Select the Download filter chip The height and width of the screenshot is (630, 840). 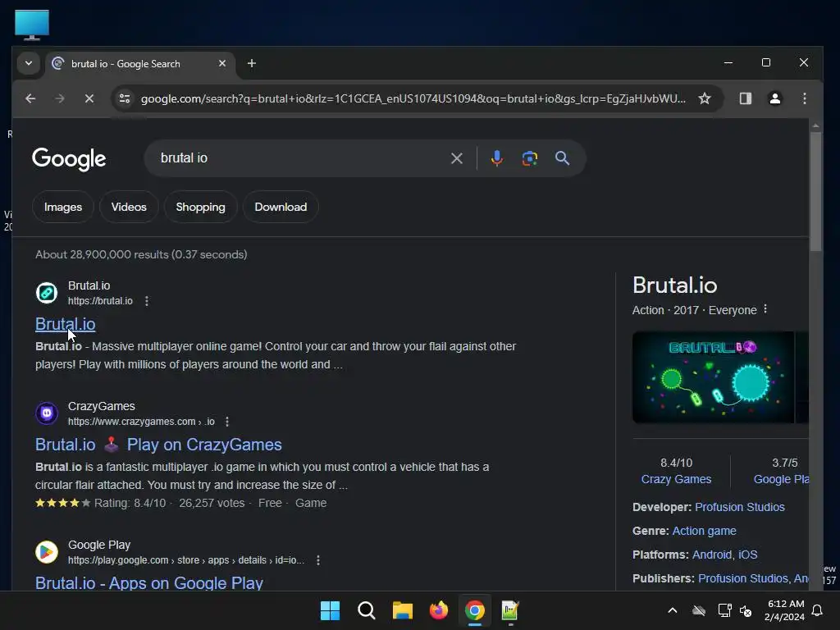pyautogui.click(x=281, y=207)
